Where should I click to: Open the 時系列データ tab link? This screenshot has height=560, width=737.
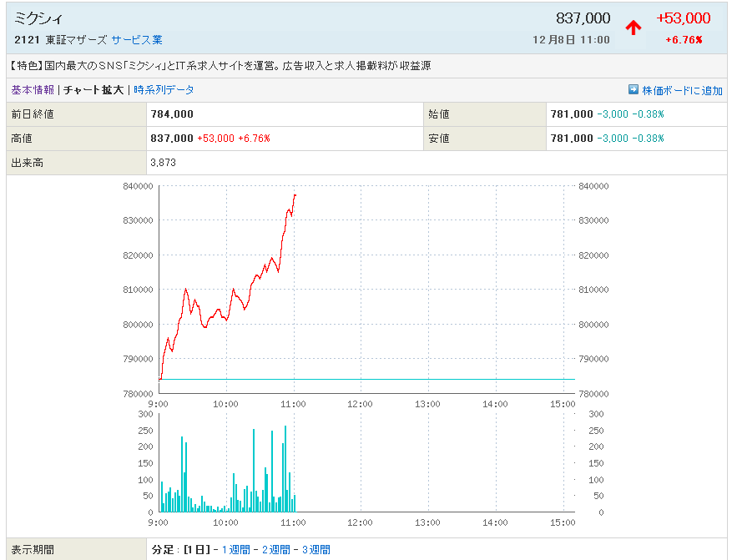[x=164, y=90]
